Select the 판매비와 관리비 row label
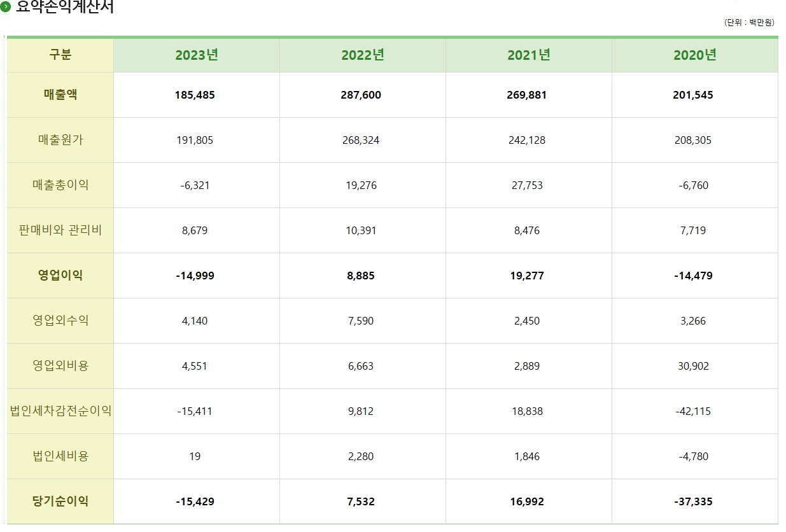This screenshot has height=532, width=786. coord(60,230)
